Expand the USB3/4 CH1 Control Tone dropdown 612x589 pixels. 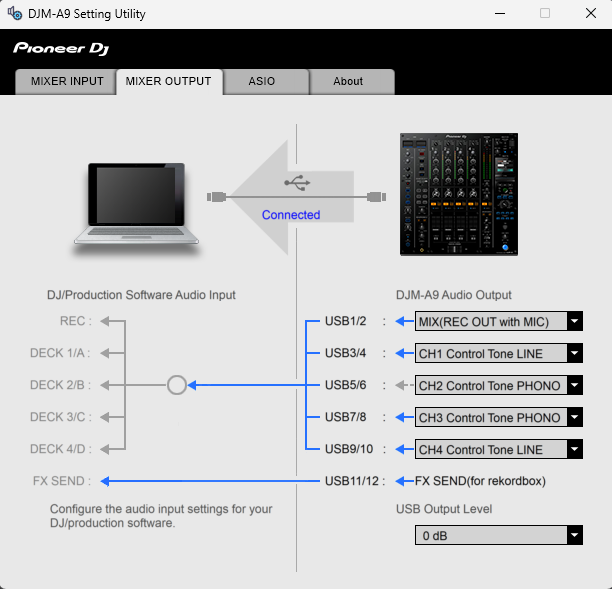tap(499, 353)
